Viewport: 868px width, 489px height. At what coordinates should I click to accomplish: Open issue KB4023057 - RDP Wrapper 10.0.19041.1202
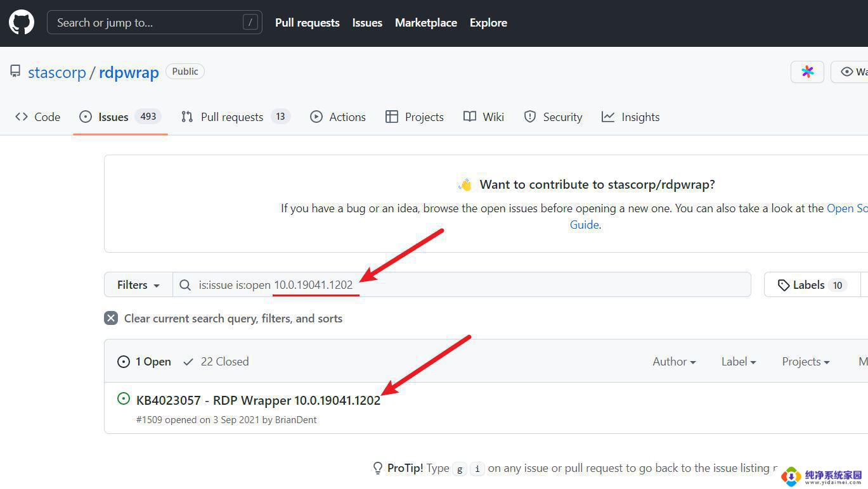click(258, 400)
